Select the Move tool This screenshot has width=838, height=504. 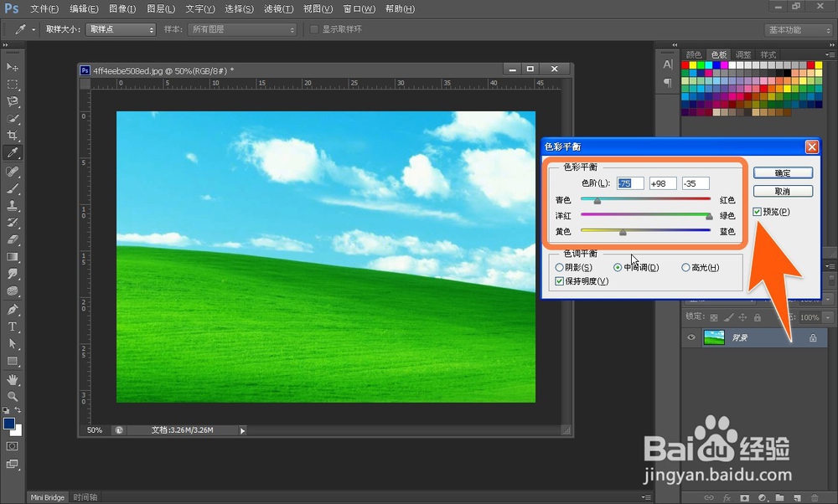coord(13,67)
